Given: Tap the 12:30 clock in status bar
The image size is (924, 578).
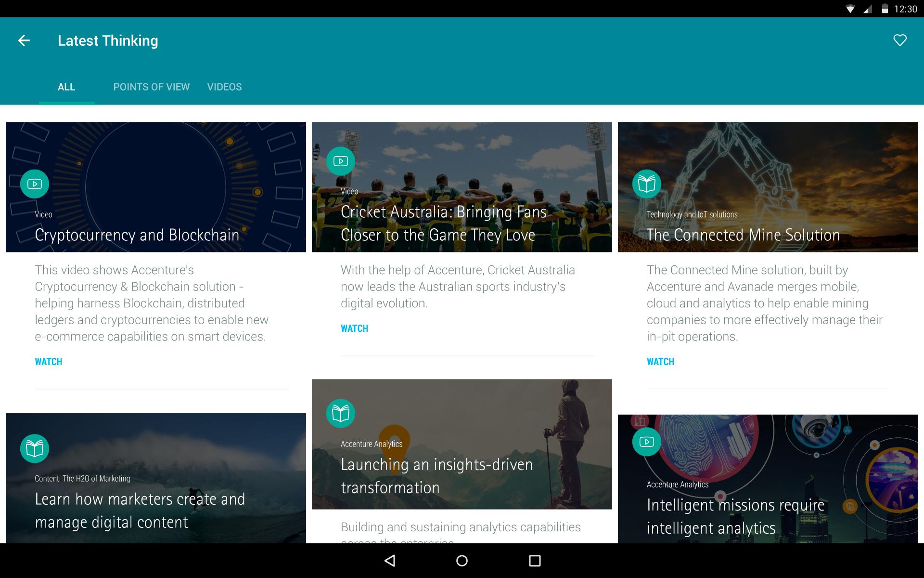Looking at the screenshot, I should 906,9.
